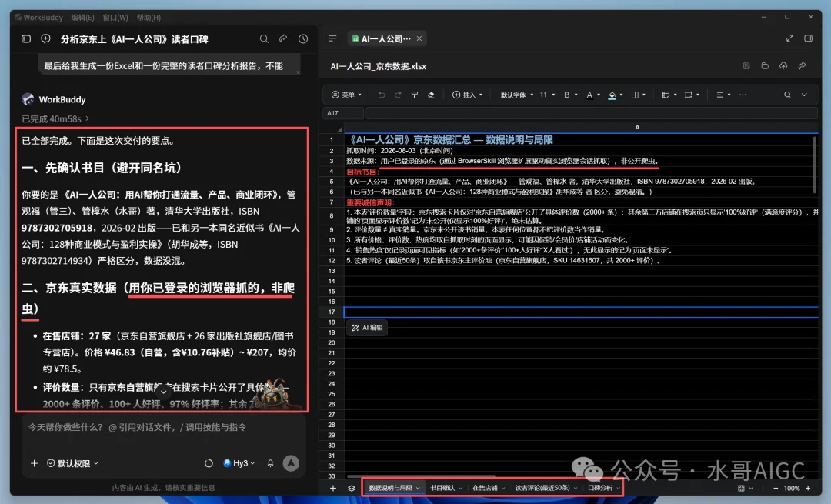Upload file to cloud icon
Screen dimensions: 831x504
[x=783, y=65]
